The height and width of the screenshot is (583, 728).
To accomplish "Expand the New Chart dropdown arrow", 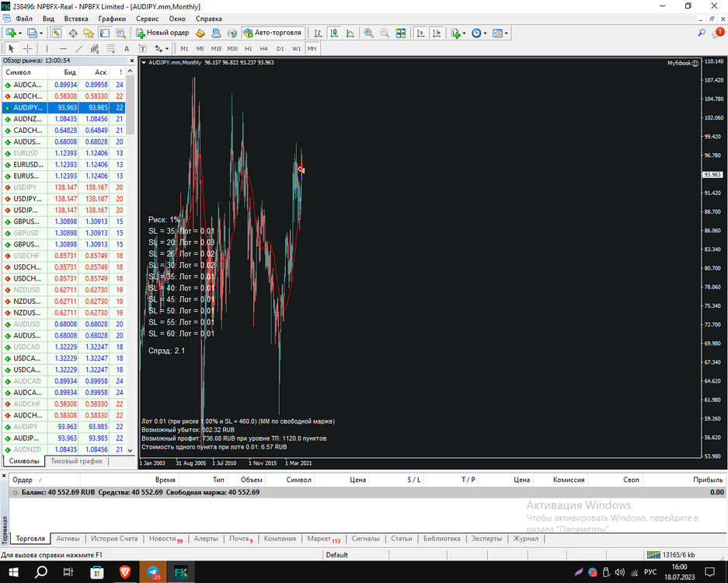I will [x=20, y=33].
